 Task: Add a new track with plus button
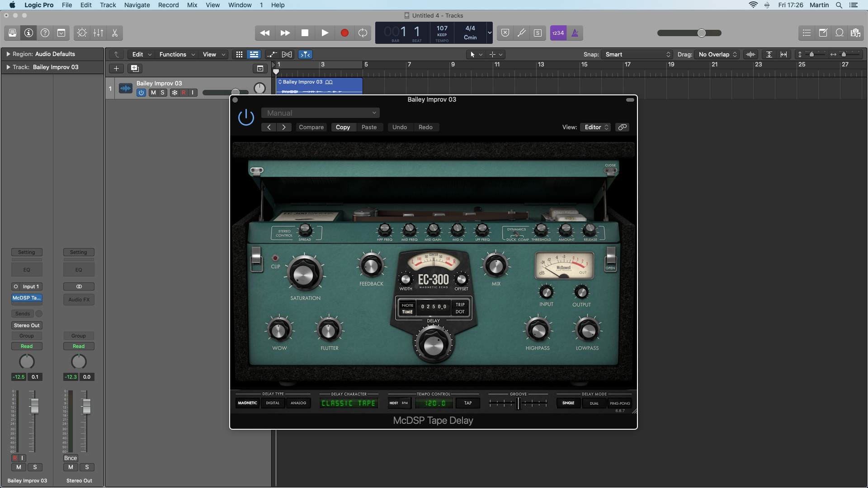pyautogui.click(x=116, y=69)
